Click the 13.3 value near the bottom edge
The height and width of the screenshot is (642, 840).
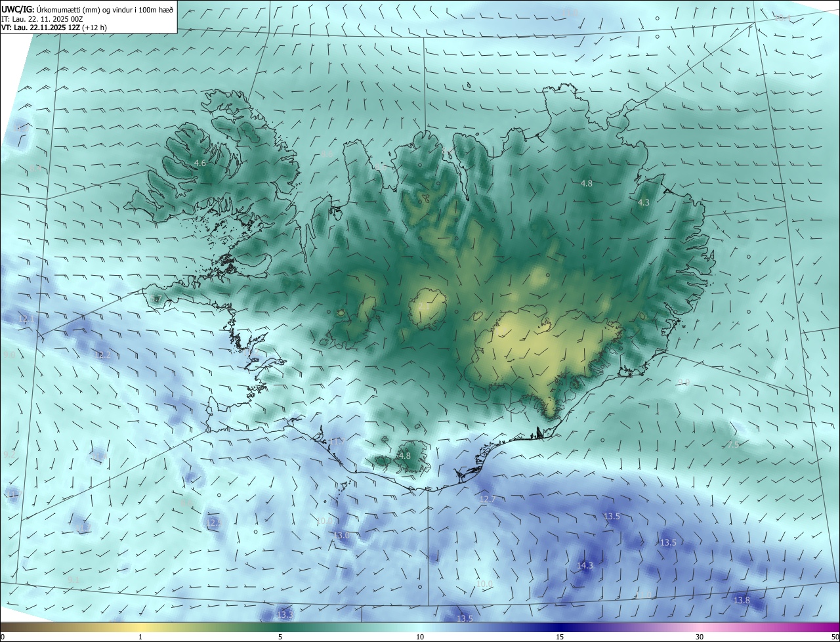[x=285, y=615]
